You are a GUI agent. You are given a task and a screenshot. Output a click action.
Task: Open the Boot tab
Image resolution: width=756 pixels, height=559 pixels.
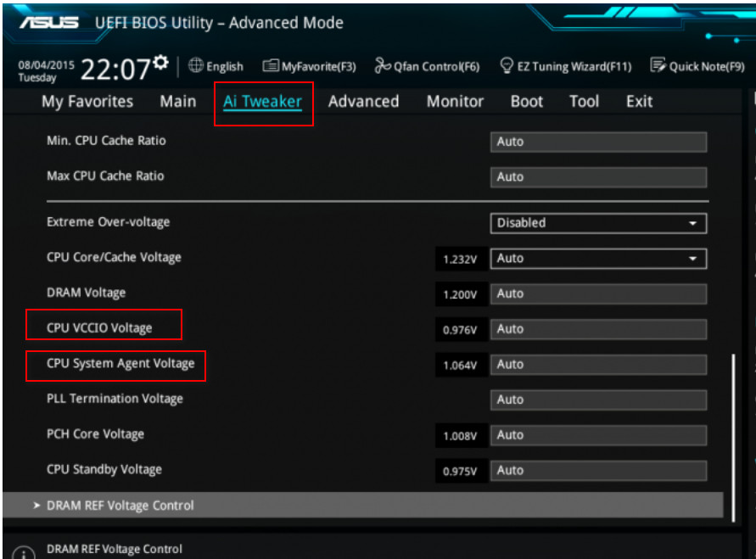tap(527, 102)
